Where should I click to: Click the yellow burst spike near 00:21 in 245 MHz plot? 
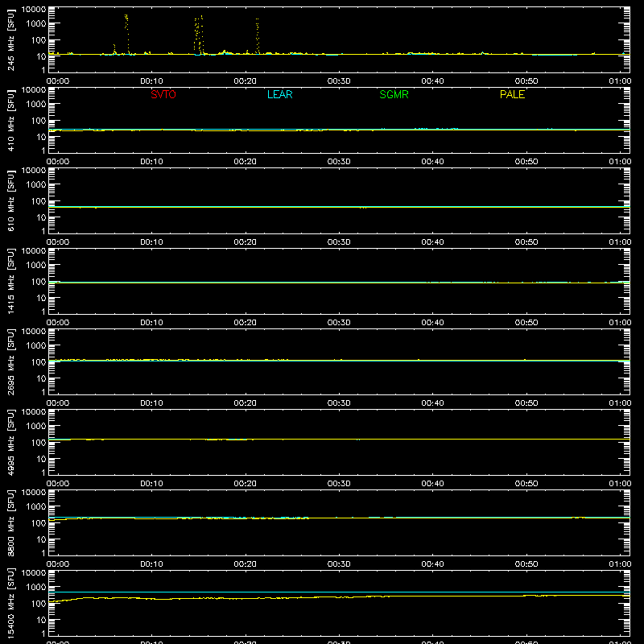(x=257, y=35)
